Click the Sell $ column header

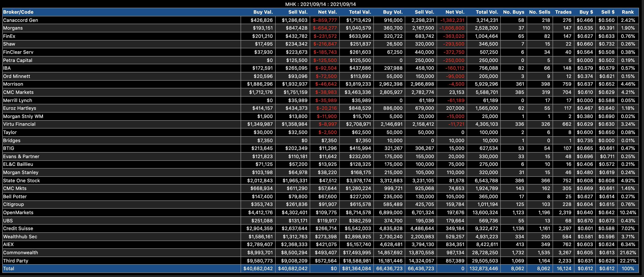(608, 12)
